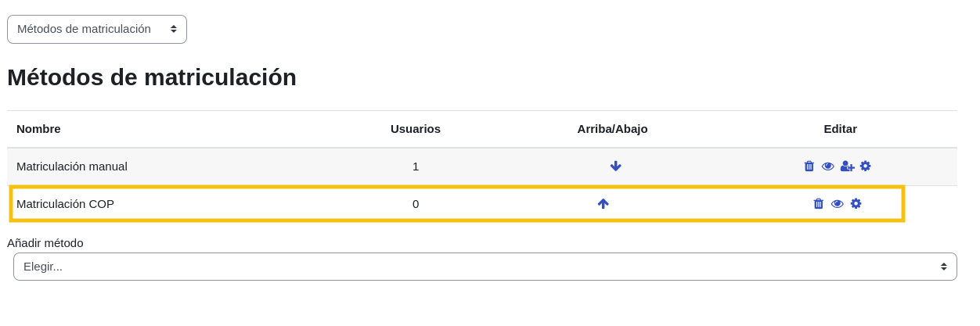The image size is (980, 326).
Task: Open settings gear for Matriculación manual
Action: click(x=865, y=166)
